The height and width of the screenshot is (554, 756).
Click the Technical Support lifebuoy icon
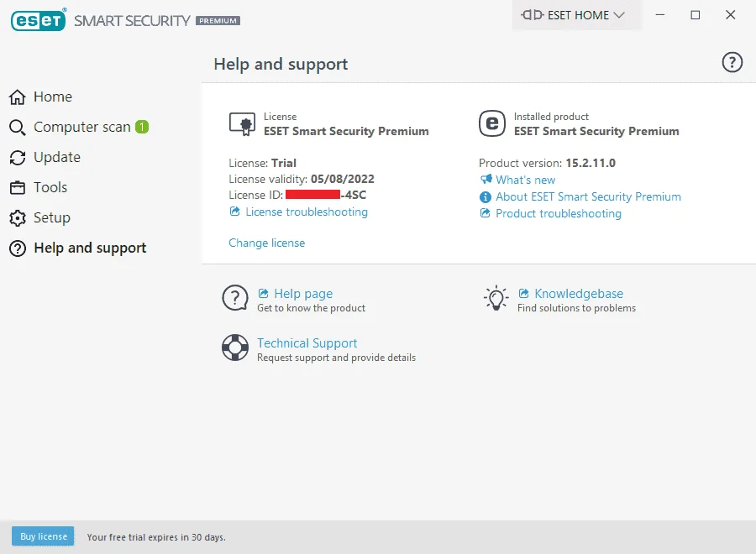tap(235, 348)
